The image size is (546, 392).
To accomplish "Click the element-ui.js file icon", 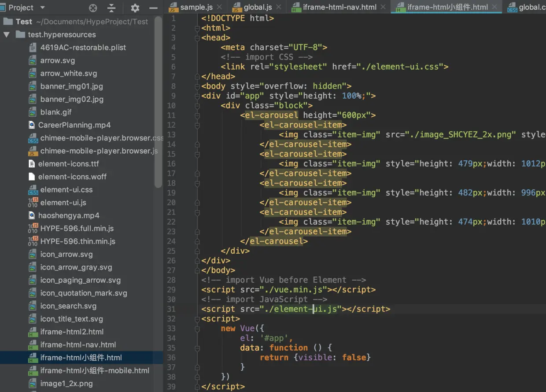I will click(33, 203).
